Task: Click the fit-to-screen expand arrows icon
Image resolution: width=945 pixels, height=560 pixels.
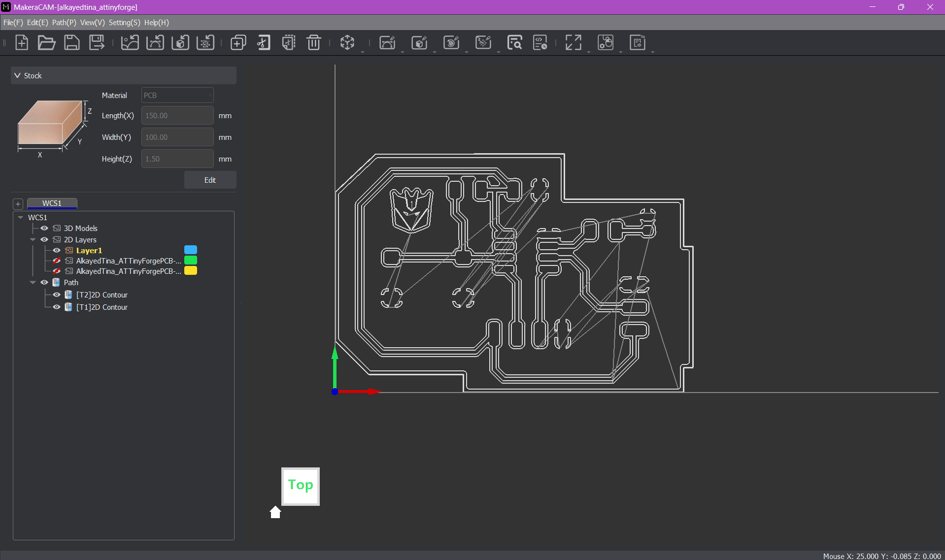Action: [573, 43]
